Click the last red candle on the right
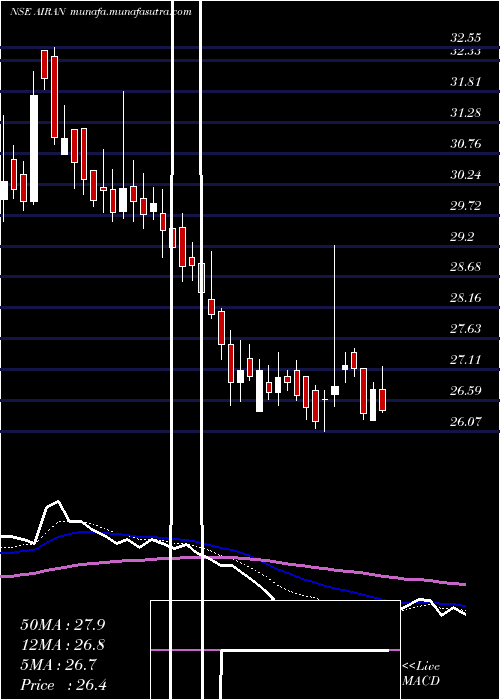Viewport: 500px width, 700px height. [383, 400]
